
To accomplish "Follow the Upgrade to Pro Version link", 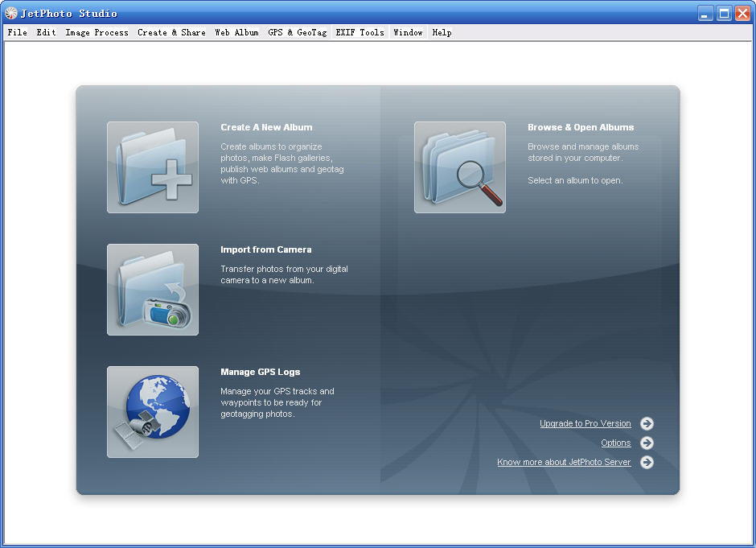I will (x=585, y=424).
